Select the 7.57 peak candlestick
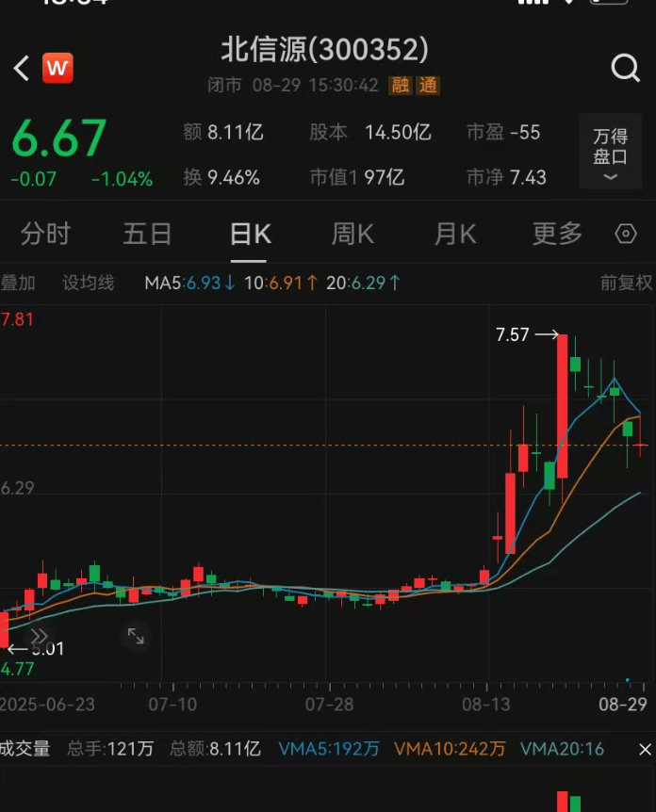 point(562,407)
